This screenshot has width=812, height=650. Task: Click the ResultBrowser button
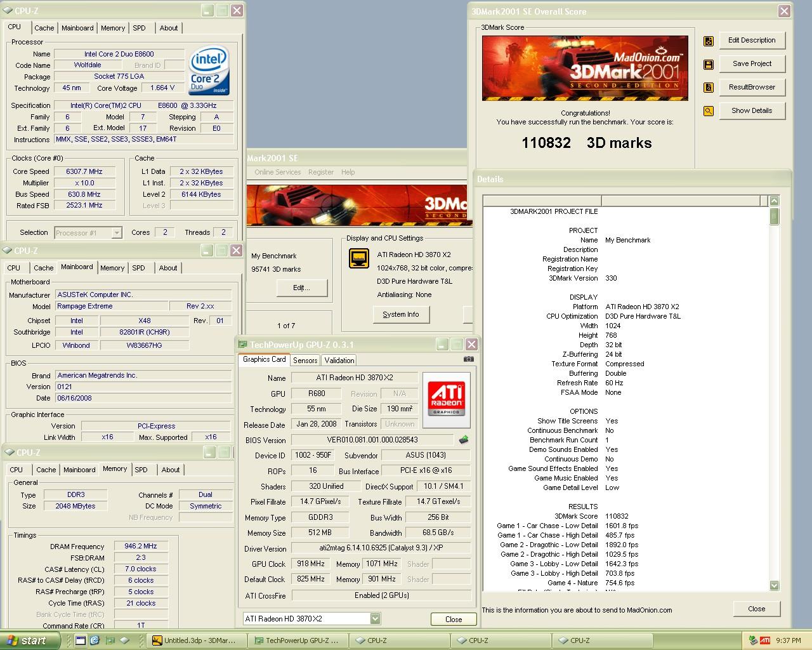[752, 88]
